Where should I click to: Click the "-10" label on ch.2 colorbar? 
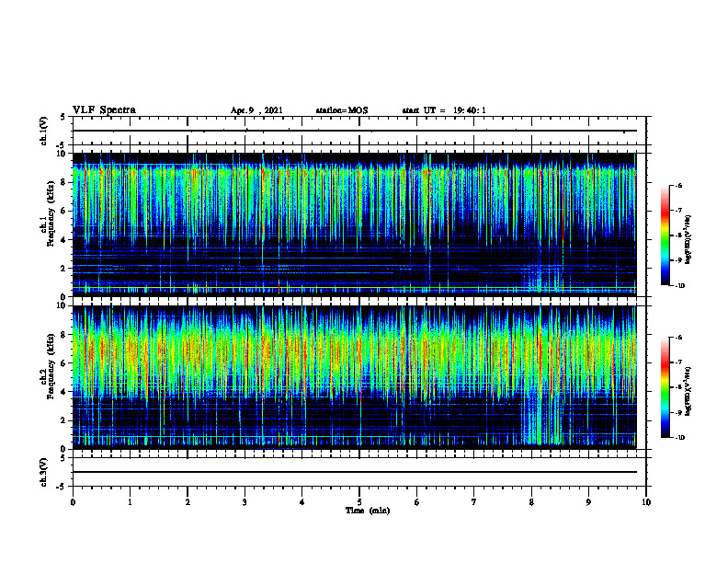coord(679,438)
